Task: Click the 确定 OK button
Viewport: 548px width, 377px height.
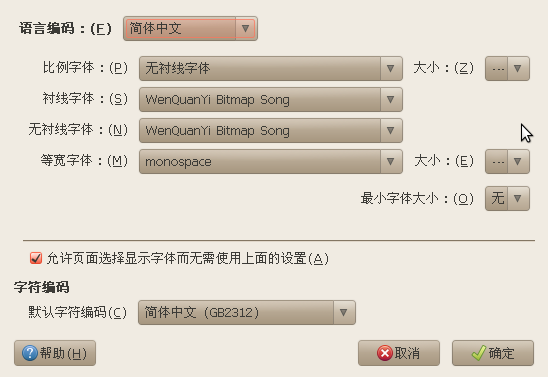Action: (x=493, y=353)
